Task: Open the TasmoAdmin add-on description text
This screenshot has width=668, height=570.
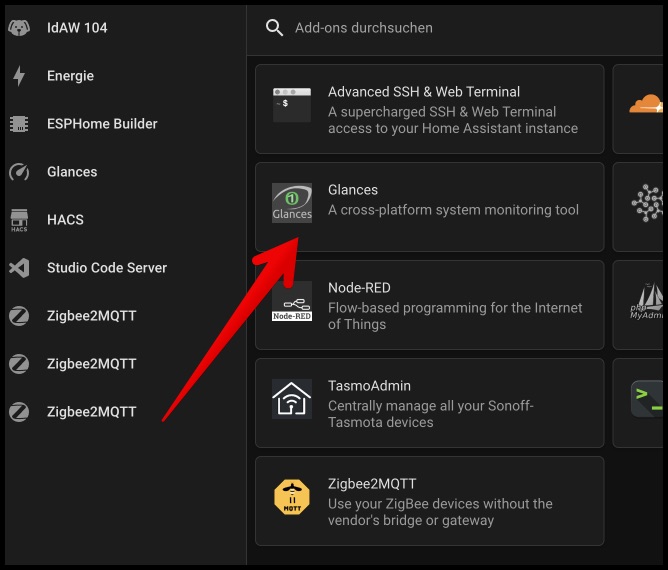Action: (431, 414)
